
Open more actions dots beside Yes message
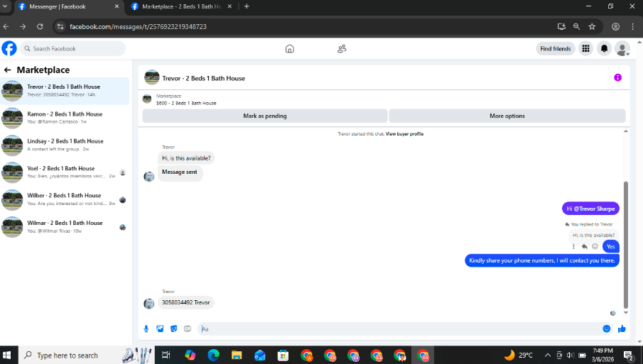tap(573, 246)
